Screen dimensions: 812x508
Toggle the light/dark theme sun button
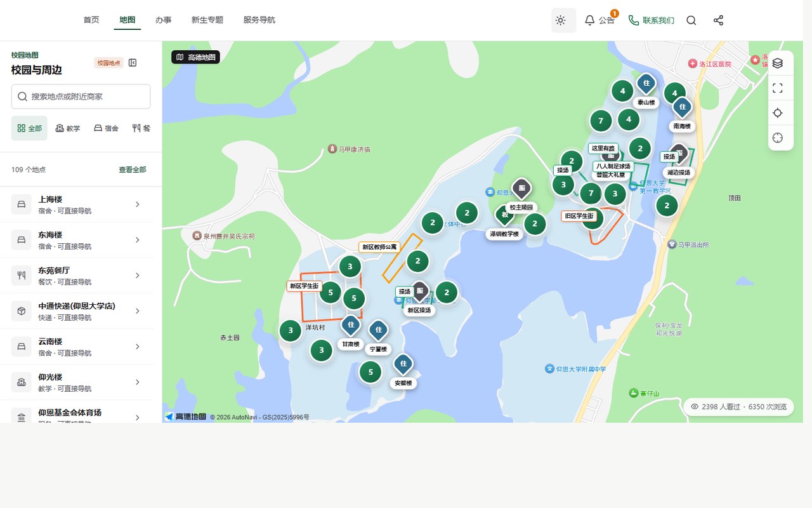pos(563,20)
